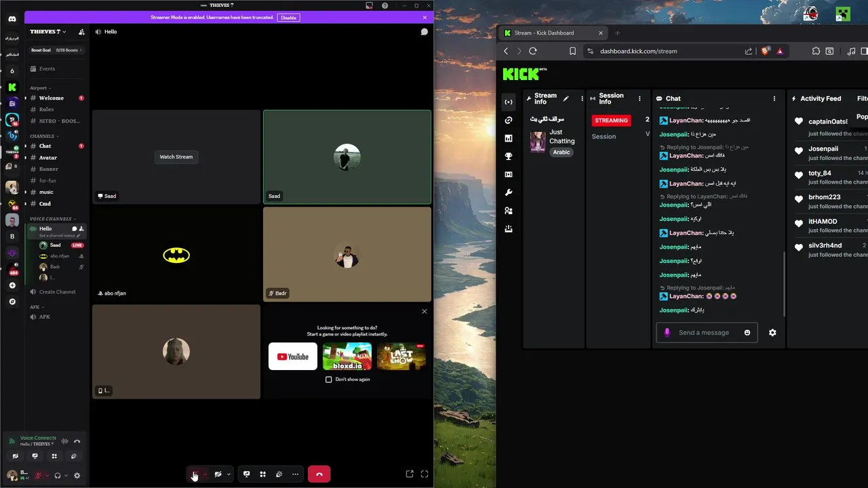Viewport: 868px width, 488px height.
Task: Open output device arrow beside headphones
Action: [66, 476]
